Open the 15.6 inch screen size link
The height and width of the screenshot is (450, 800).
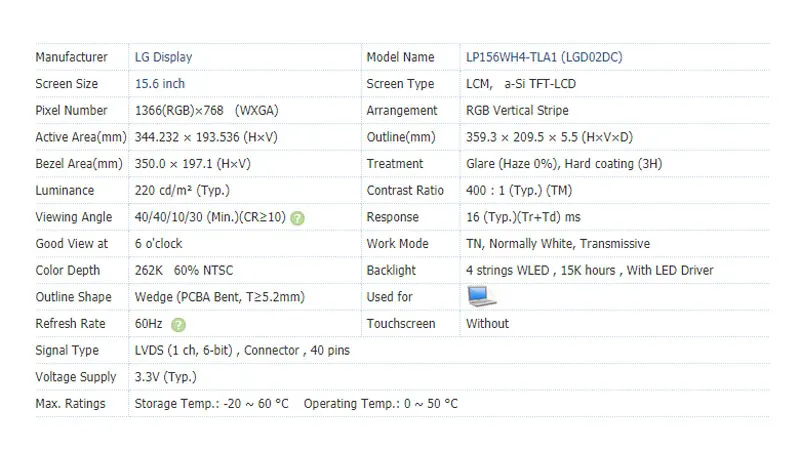pos(160,84)
